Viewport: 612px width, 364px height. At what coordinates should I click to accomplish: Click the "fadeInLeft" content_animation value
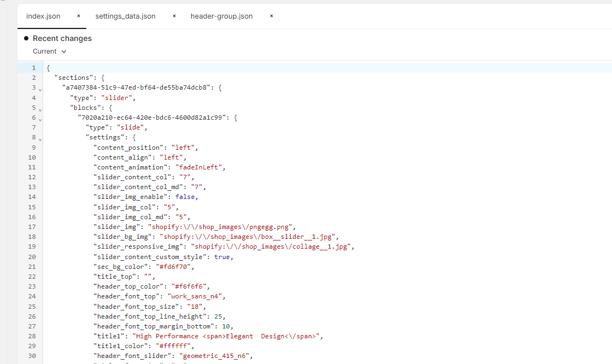pyautogui.click(x=200, y=167)
